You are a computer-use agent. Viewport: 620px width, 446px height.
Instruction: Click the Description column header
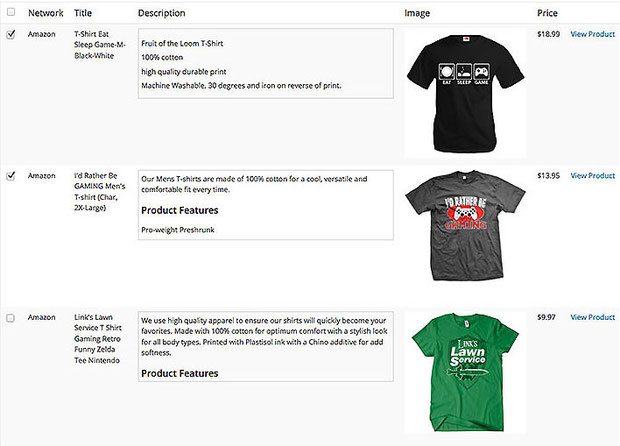point(161,13)
